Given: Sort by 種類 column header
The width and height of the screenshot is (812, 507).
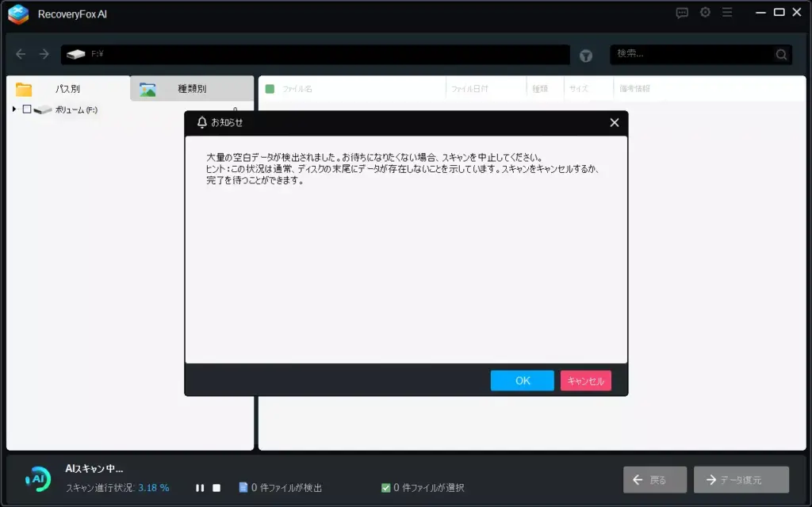Looking at the screenshot, I should point(539,89).
